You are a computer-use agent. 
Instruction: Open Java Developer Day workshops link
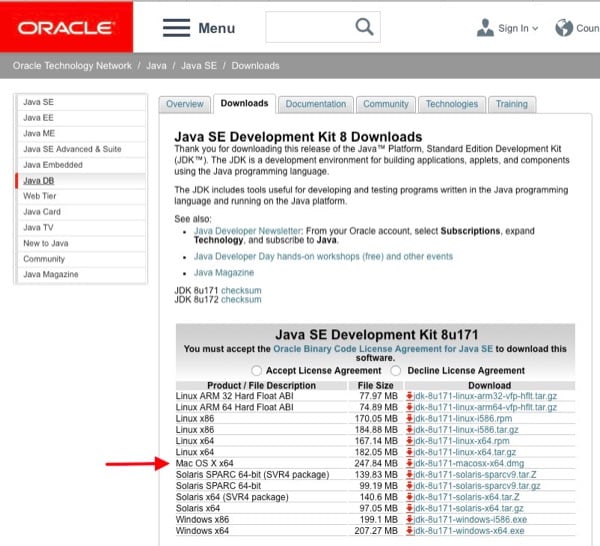323,256
